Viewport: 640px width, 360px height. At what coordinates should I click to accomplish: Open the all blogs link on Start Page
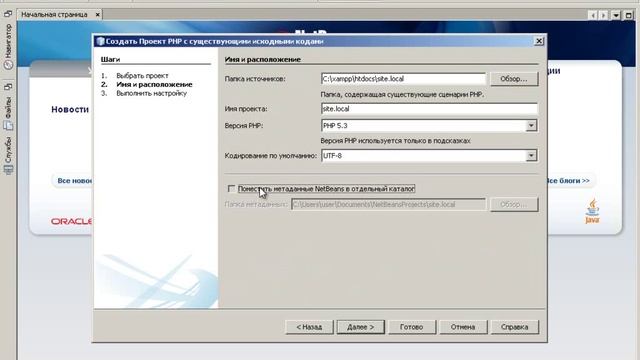pyautogui.click(x=568, y=181)
